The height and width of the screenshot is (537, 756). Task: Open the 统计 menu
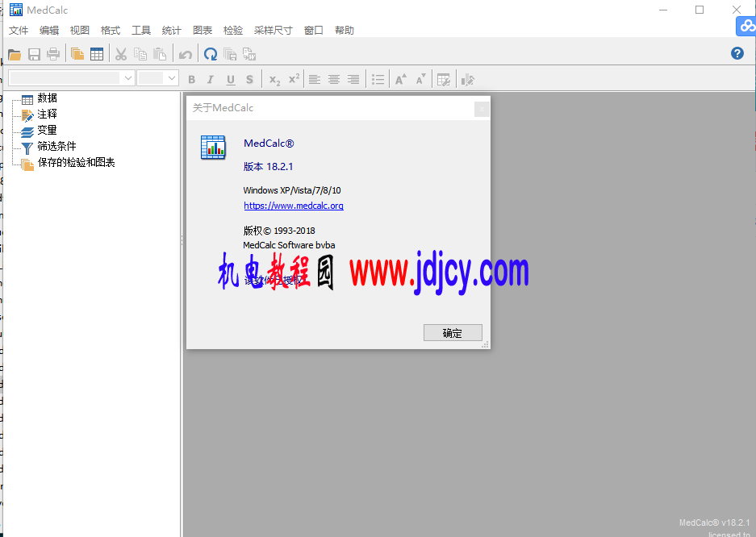(172, 31)
